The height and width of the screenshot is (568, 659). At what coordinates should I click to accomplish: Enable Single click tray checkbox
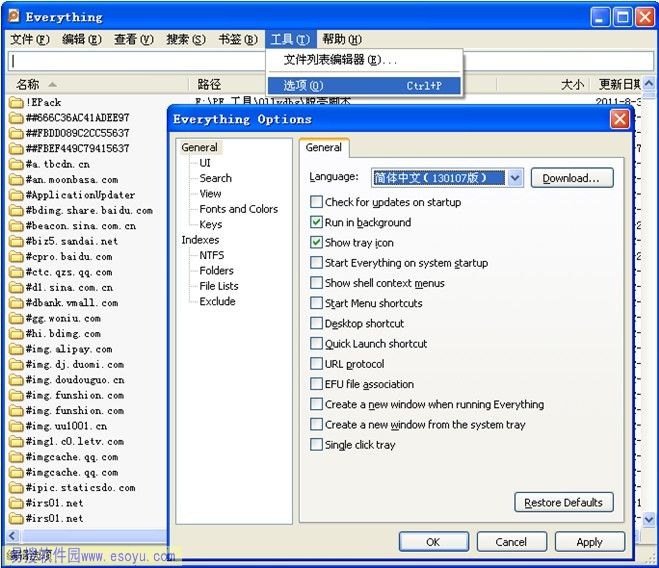316,444
